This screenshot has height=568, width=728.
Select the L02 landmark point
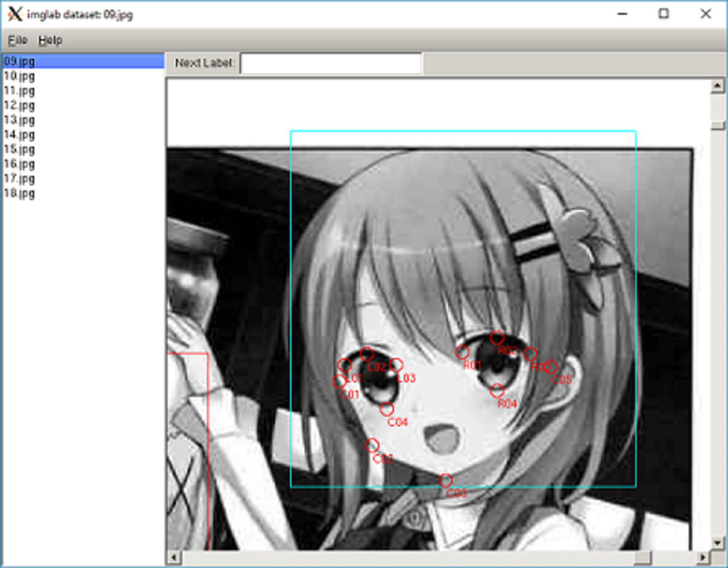(x=366, y=354)
